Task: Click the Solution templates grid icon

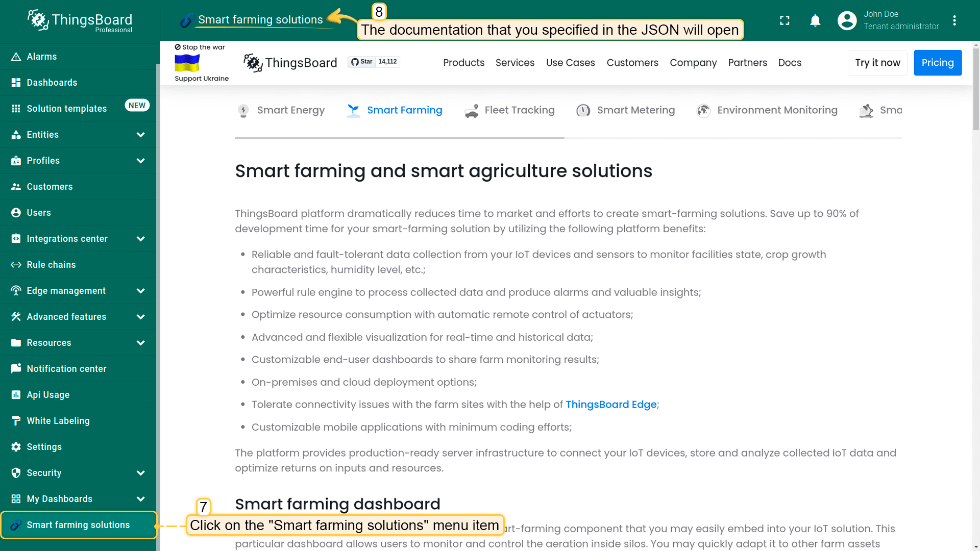Action: click(x=16, y=109)
